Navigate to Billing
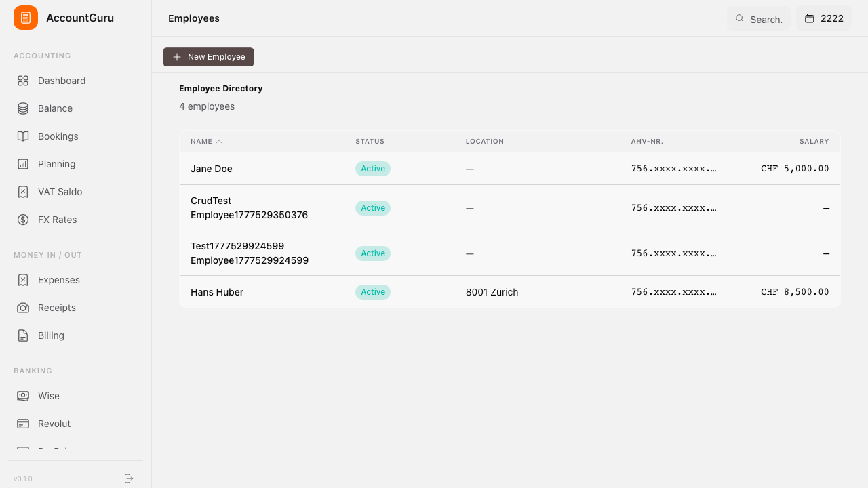Viewport: 868px width, 488px height. (76, 335)
